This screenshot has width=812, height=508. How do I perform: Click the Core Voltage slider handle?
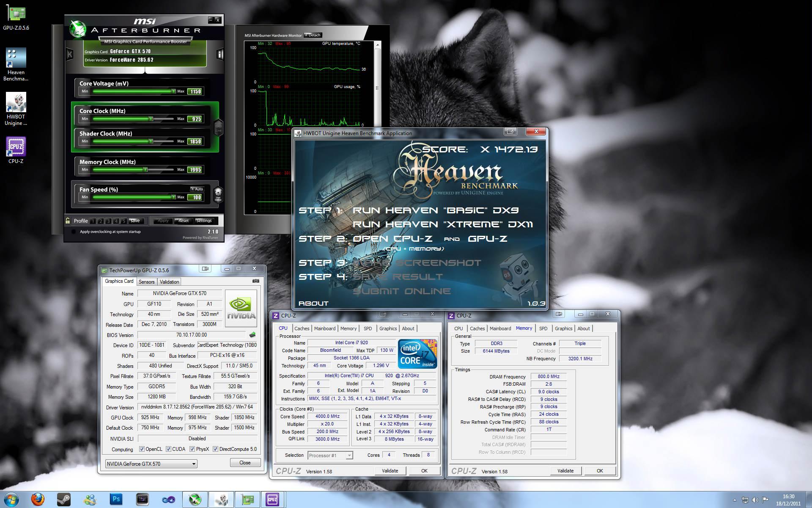173,91
